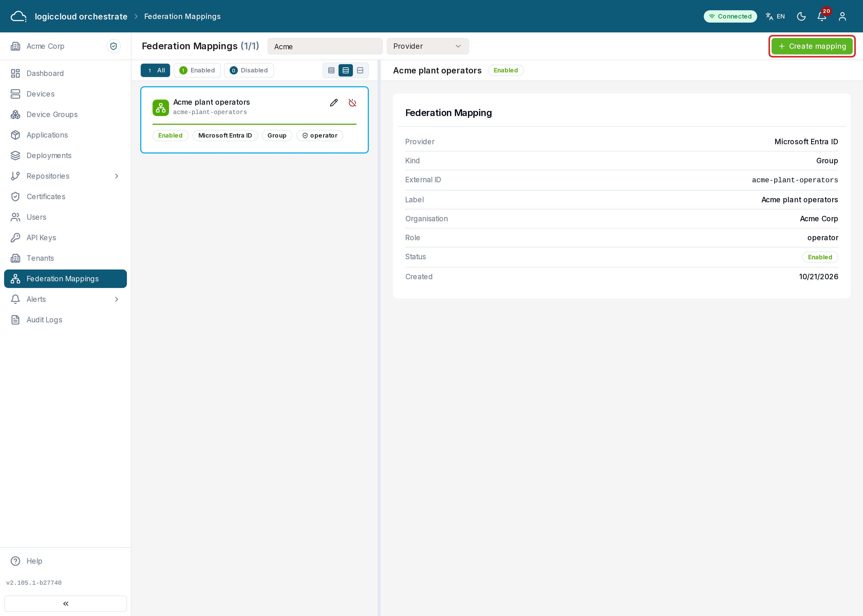
Task: Click the Federation Mappings breadcrumb in the header
Action: tap(183, 16)
